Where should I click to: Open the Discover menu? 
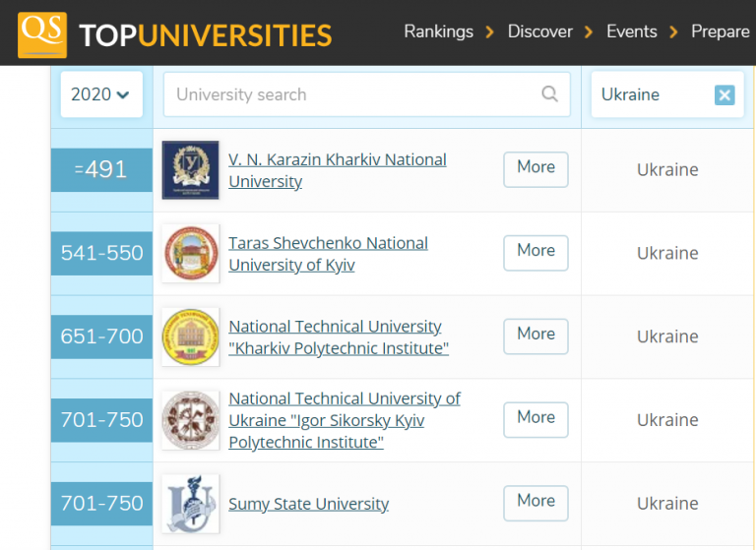click(540, 31)
